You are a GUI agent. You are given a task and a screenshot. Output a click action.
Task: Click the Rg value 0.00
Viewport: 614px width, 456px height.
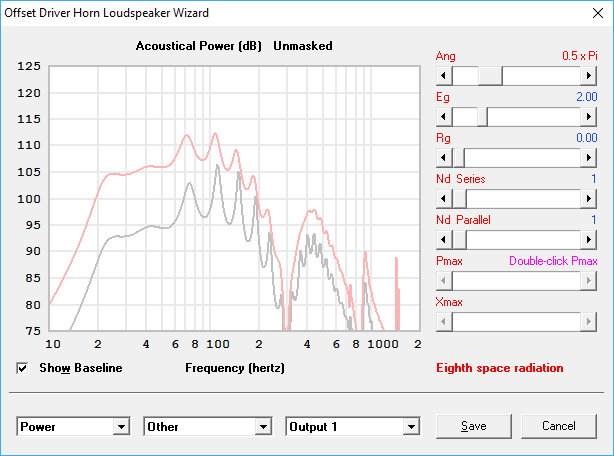coord(587,138)
